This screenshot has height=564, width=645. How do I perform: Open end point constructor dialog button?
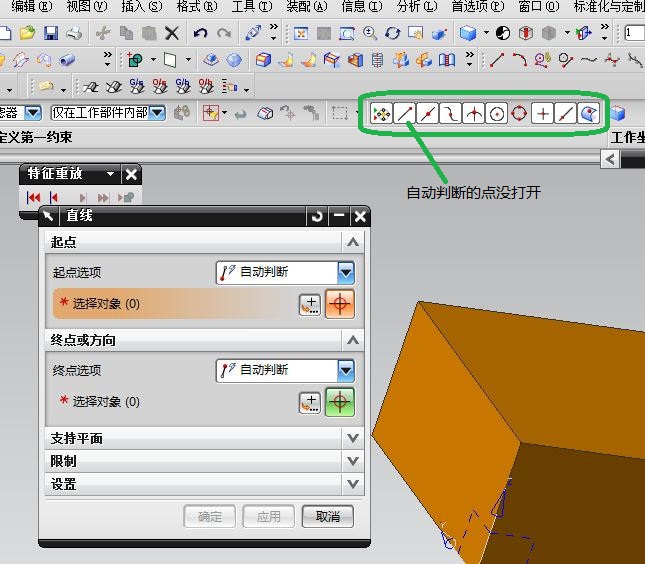pos(310,403)
